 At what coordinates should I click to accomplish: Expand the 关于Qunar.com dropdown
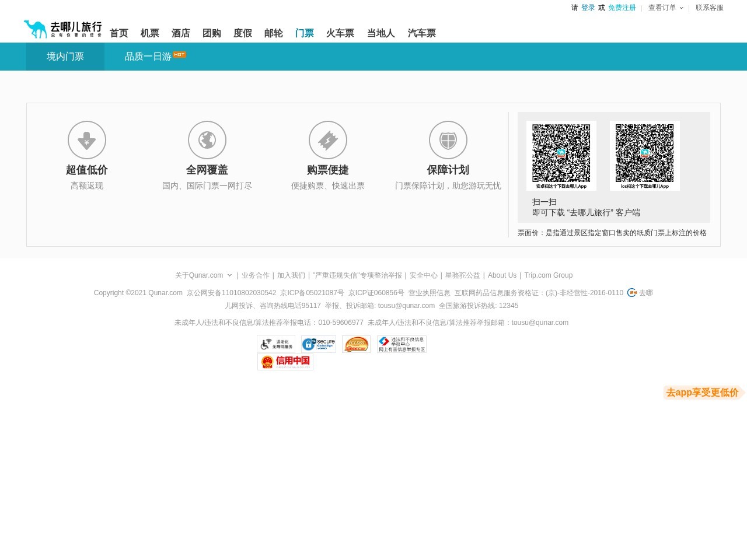point(203,275)
